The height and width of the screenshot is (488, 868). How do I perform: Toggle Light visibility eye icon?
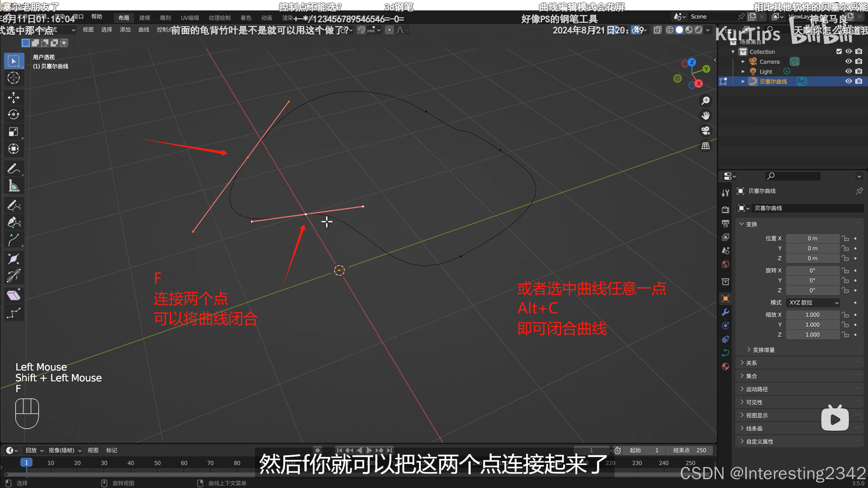(x=848, y=71)
